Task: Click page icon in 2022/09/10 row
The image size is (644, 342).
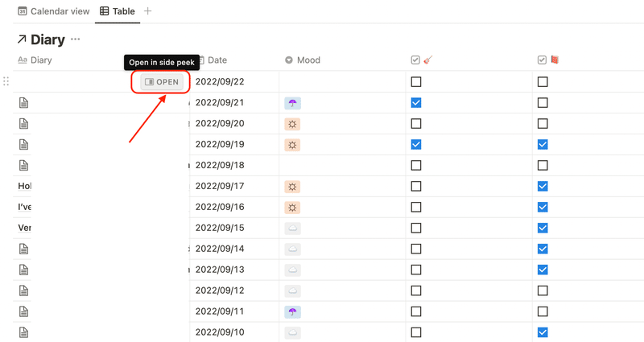Action: click(x=24, y=332)
